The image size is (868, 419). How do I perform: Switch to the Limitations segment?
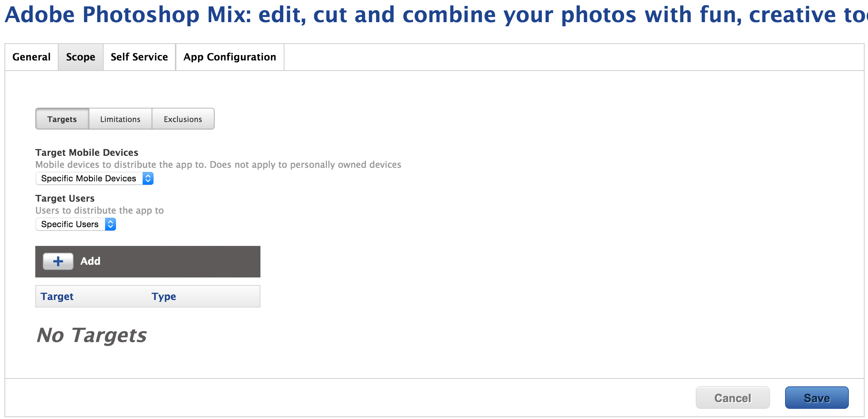coord(120,119)
